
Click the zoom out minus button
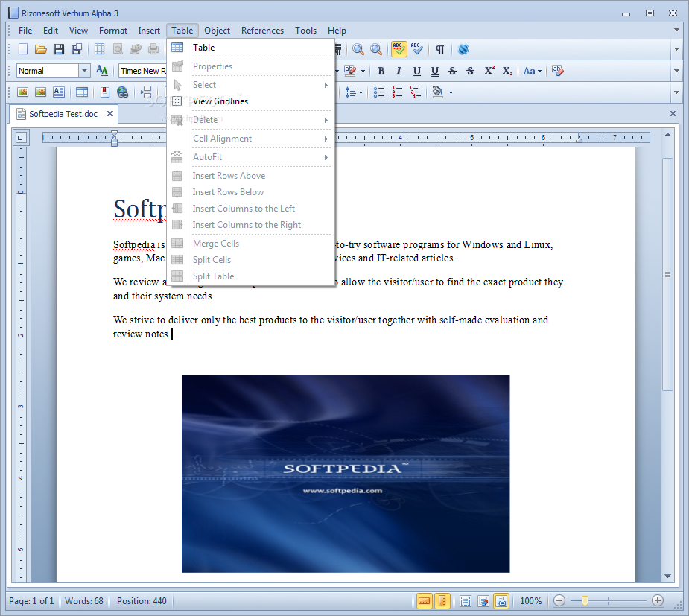click(559, 600)
